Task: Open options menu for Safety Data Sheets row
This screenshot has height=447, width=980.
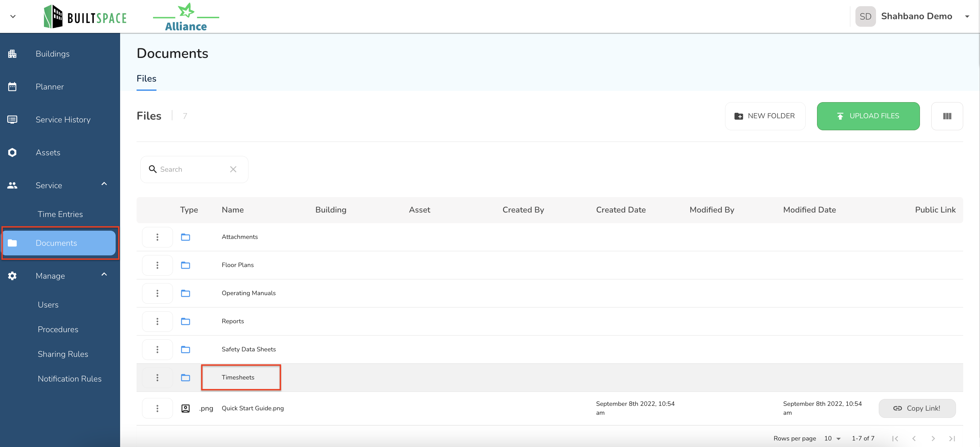Action: pos(157,349)
